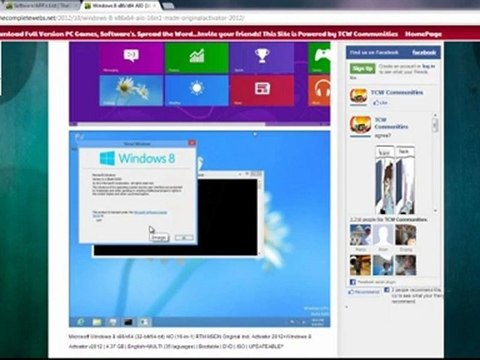Open a new browser tab
Image resolution: width=480 pixels, height=360 pixels.
pyautogui.click(x=169, y=6)
